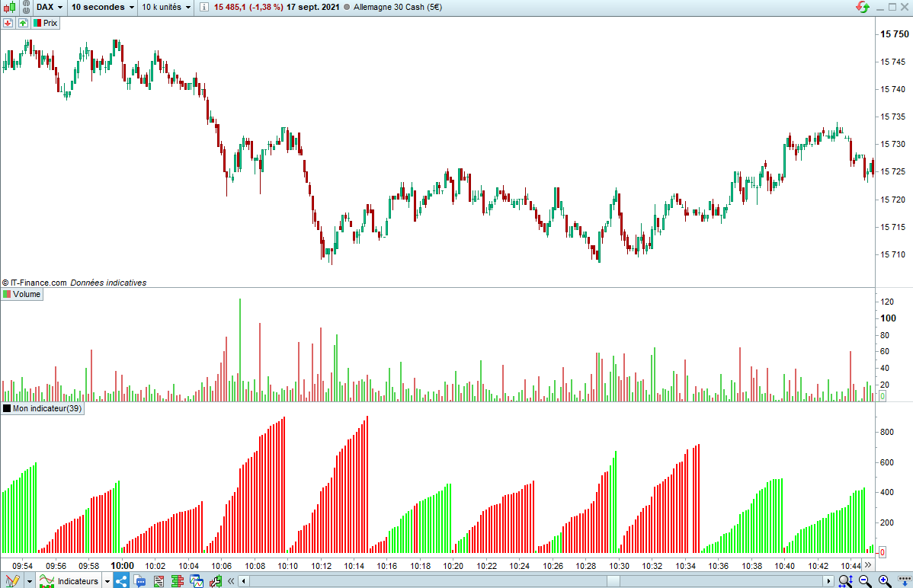Viewport: 913px width, 588px height.
Task: Click the red down arrow panel icon
Action: (8, 23)
